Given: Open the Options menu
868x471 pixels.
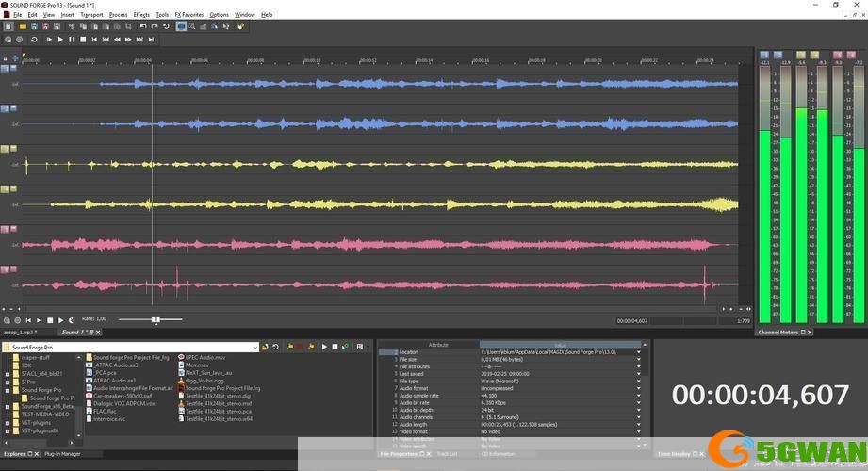Looking at the screenshot, I should coord(219,15).
